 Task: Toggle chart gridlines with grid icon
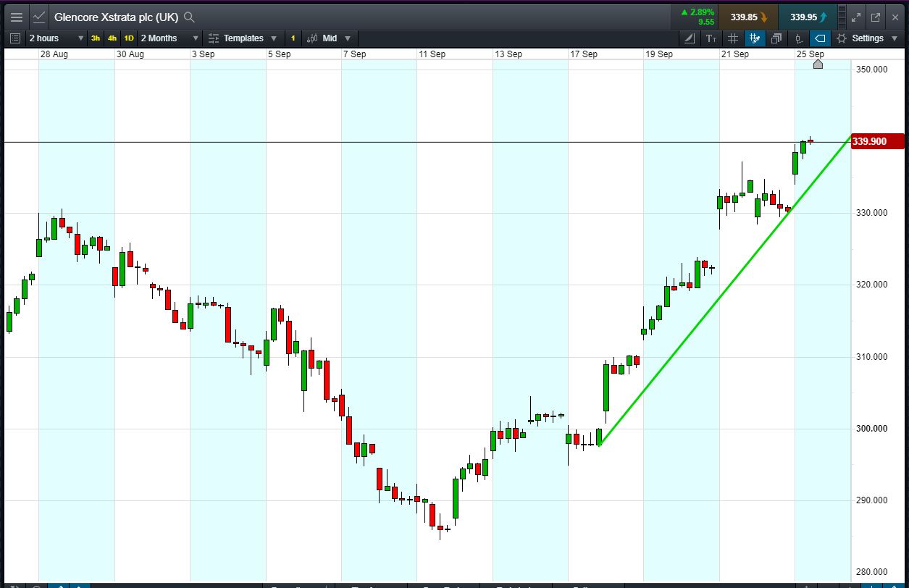(x=732, y=38)
